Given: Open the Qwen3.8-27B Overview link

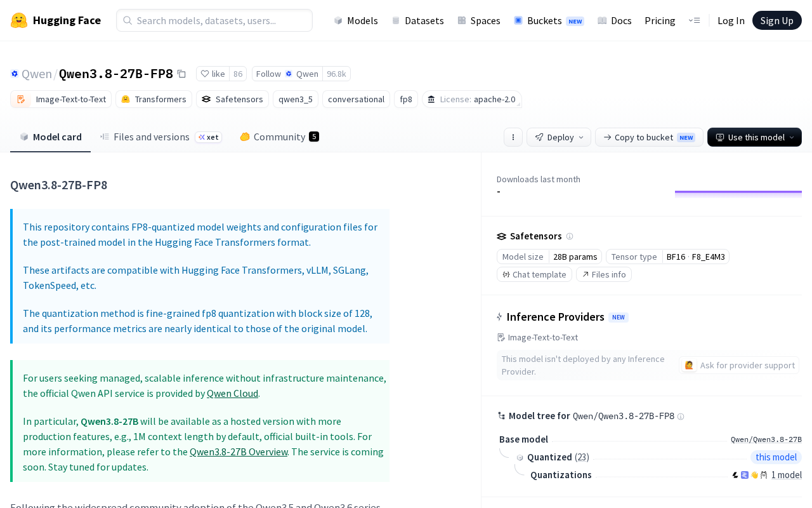Looking at the screenshot, I should tap(239, 451).
